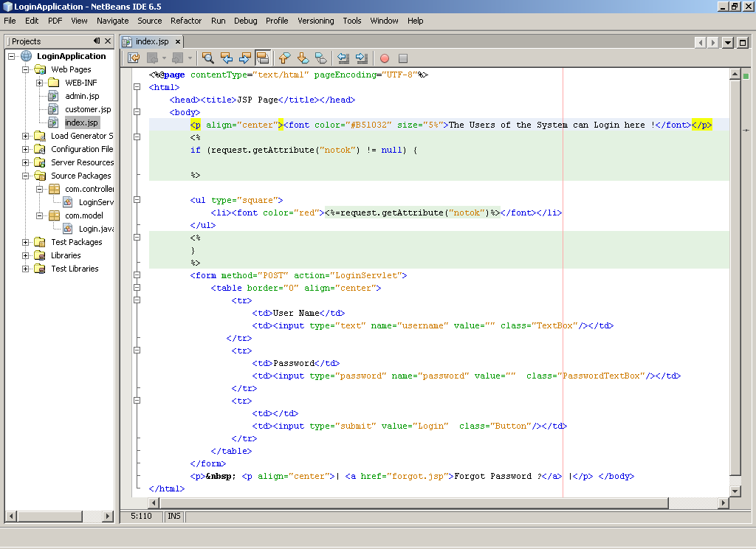Click the Find Previous Occurrence arrow icon
The image size is (756, 549).
point(227,58)
